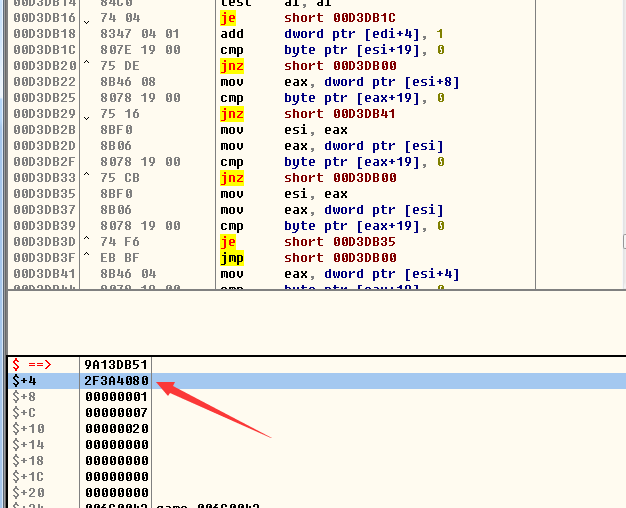
Task: Select hex bytes 'EB BF'
Action: click(x=120, y=258)
